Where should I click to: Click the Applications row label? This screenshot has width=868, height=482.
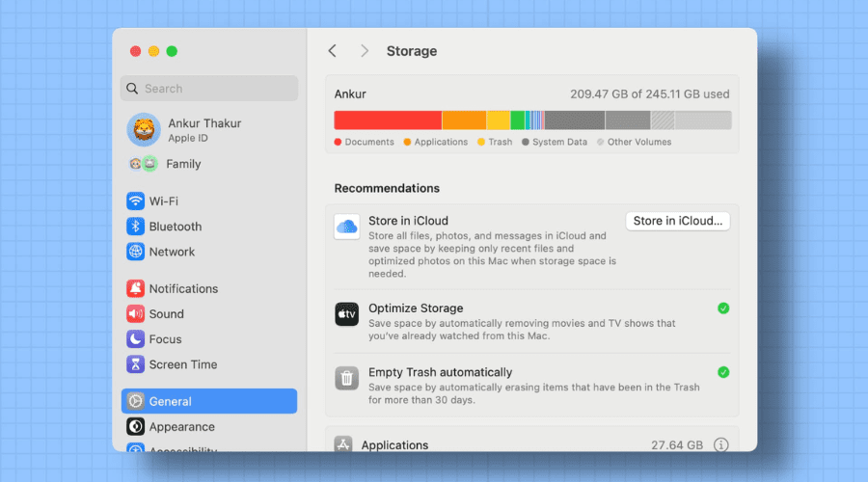(394, 445)
